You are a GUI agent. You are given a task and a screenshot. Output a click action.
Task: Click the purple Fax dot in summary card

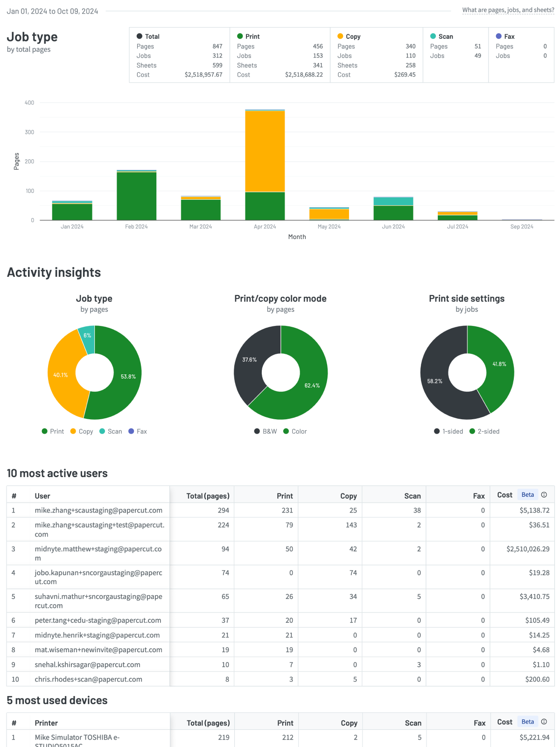click(x=498, y=36)
